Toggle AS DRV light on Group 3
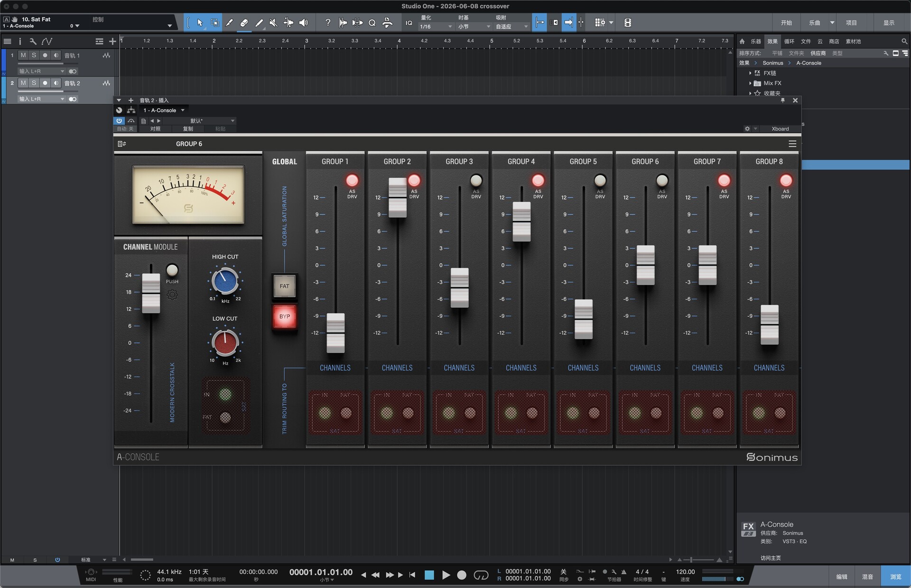Image resolution: width=911 pixels, height=588 pixels. point(476,180)
